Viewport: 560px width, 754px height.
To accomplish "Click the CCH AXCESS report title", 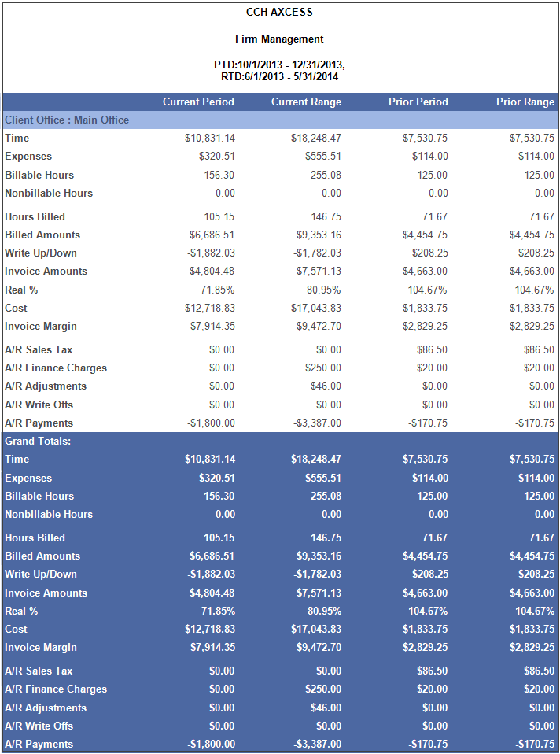I will click(279, 13).
